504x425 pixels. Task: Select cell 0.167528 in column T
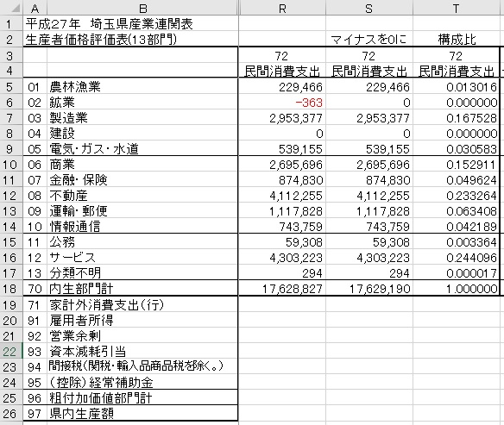pyautogui.click(x=457, y=118)
